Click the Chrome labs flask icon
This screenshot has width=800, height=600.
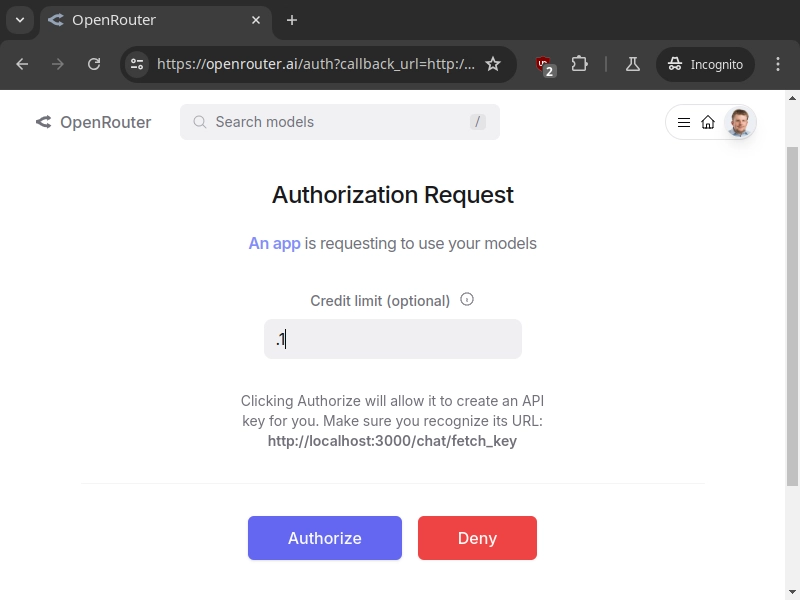click(632, 64)
